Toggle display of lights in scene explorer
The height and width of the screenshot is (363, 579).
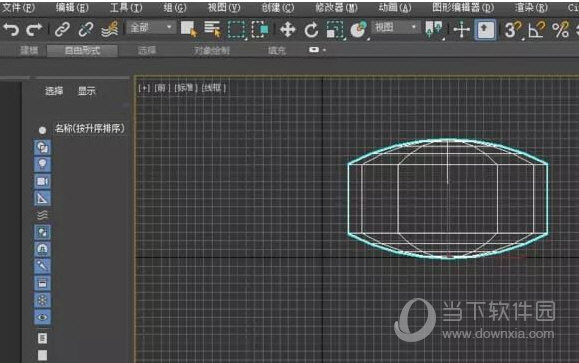(x=42, y=164)
